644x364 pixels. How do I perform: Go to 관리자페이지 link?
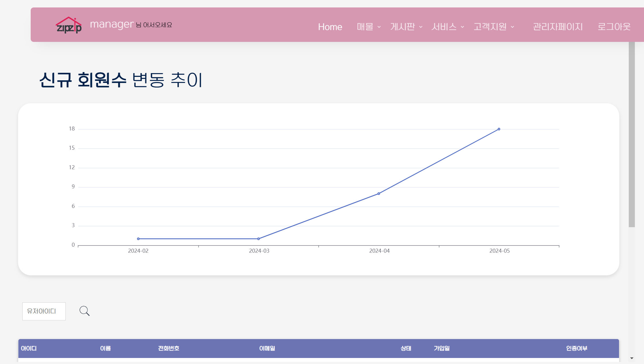pyautogui.click(x=558, y=27)
